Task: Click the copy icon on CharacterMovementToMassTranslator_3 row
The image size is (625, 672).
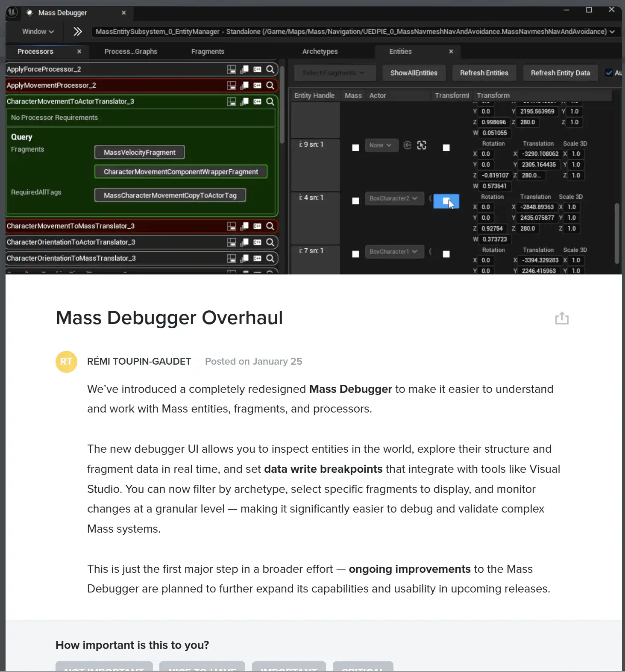Action: [244, 226]
